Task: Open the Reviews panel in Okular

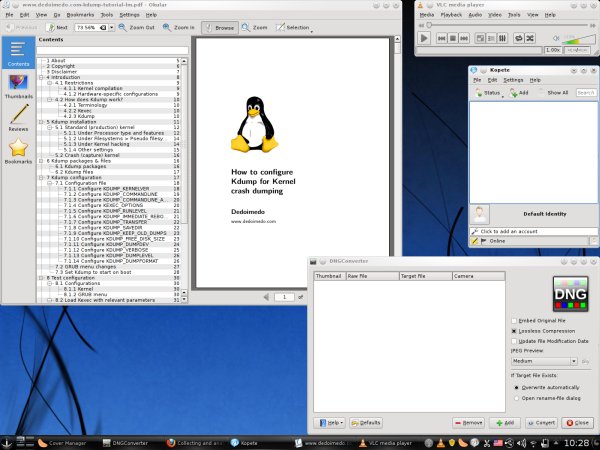Action: click(x=18, y=122)
